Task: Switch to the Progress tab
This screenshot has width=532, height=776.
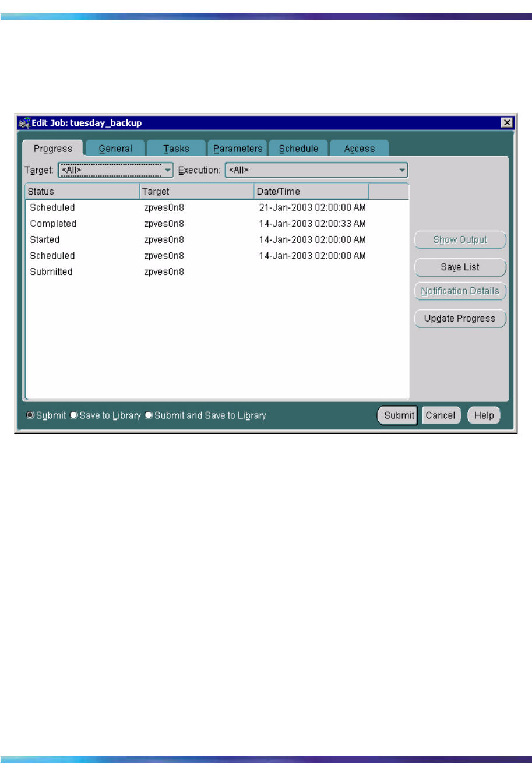Action: pos(53,149)
